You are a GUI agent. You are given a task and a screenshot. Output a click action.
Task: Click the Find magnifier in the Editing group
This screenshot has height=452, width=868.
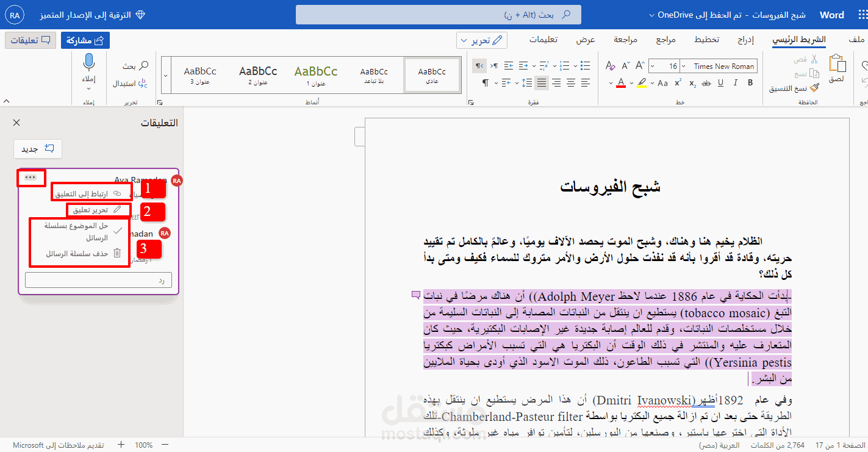click(x=144, y=65)
